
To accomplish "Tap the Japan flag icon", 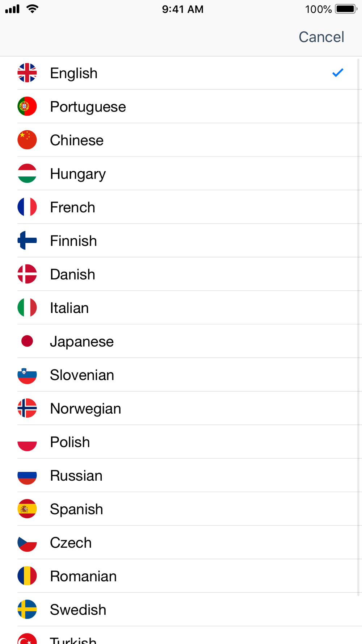I will pyautogui.click(x=27, y=341).
